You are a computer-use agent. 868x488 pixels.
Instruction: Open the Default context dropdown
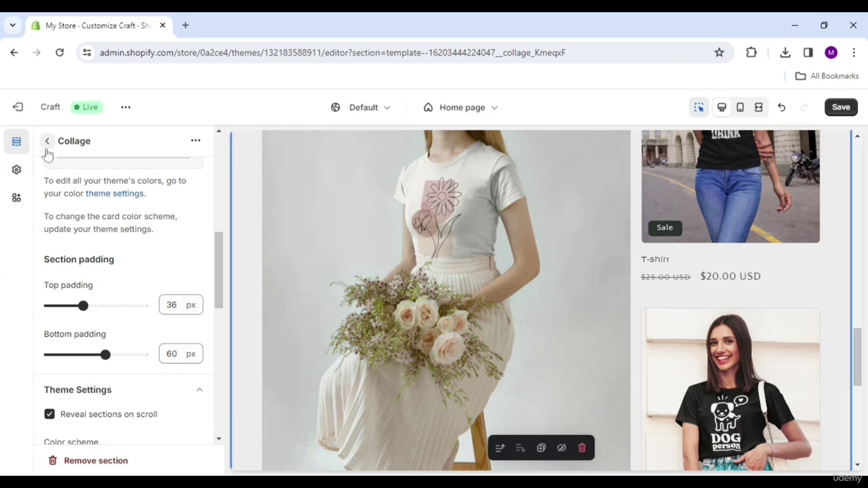coord(361,107)
